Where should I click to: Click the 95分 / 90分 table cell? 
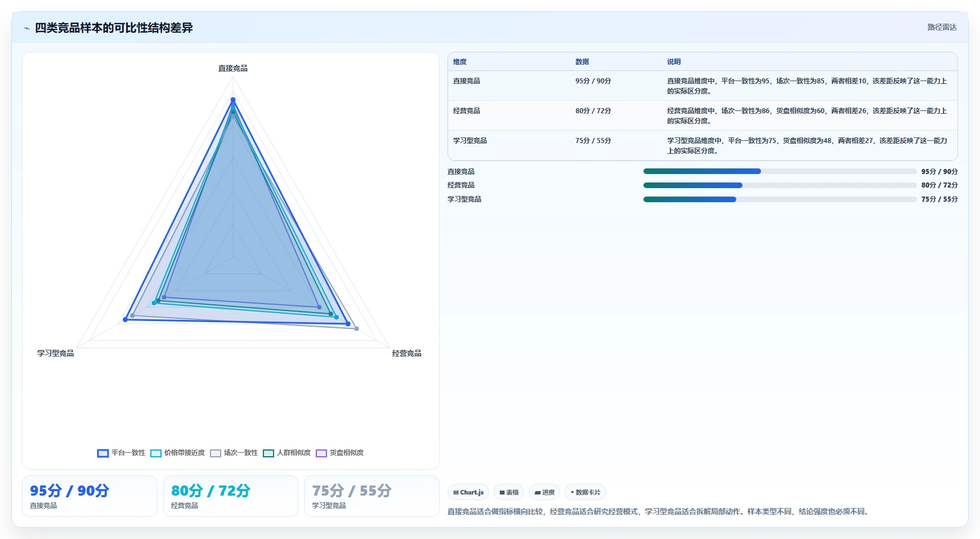(x=593, y=81)
